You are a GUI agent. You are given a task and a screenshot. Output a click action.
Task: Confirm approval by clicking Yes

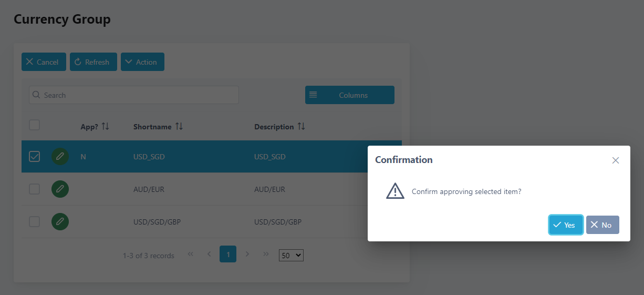tap(565, 225)
